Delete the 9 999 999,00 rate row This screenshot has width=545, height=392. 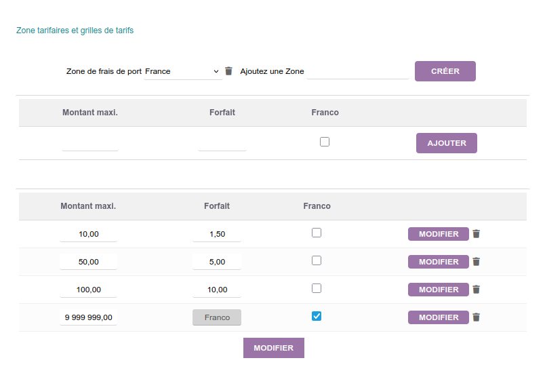pos(476,317)
